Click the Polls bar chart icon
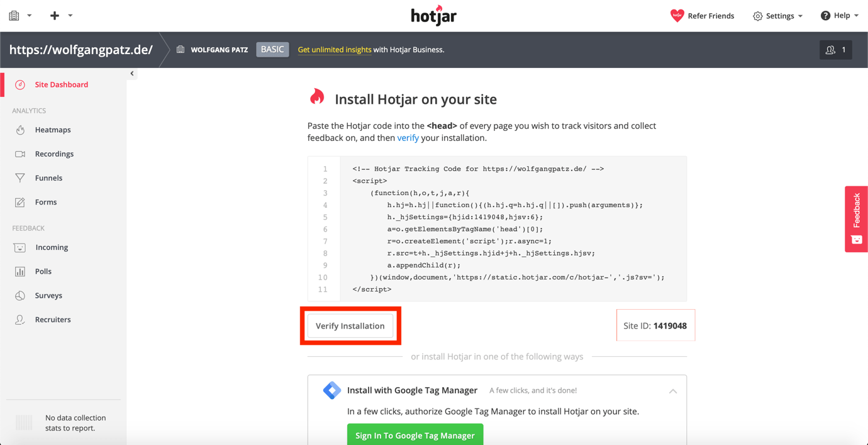 [x=20, y=271]
